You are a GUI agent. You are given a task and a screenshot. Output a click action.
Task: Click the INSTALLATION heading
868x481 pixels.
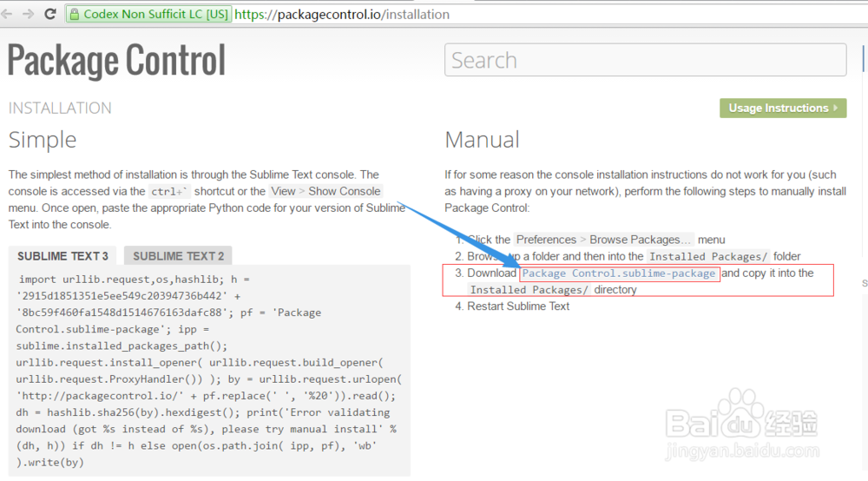tap(60, 108)
